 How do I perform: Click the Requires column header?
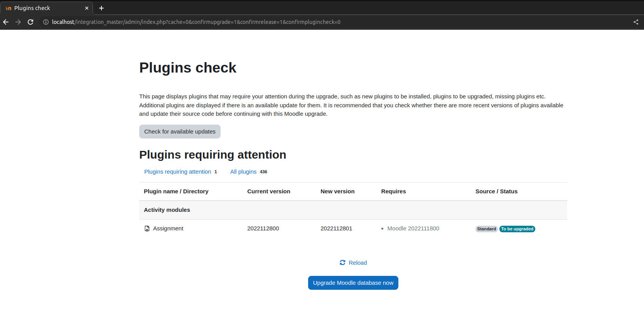tap(393, 191)
